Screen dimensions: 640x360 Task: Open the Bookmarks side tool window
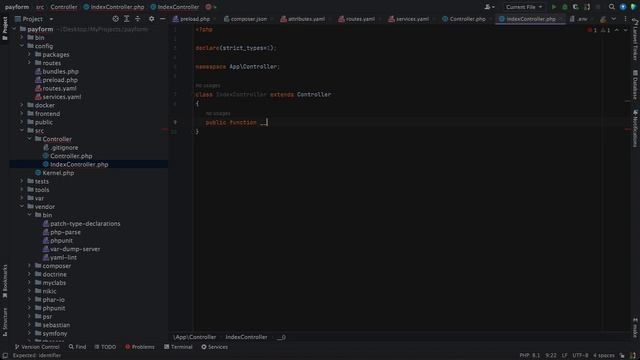click(5, 282)
